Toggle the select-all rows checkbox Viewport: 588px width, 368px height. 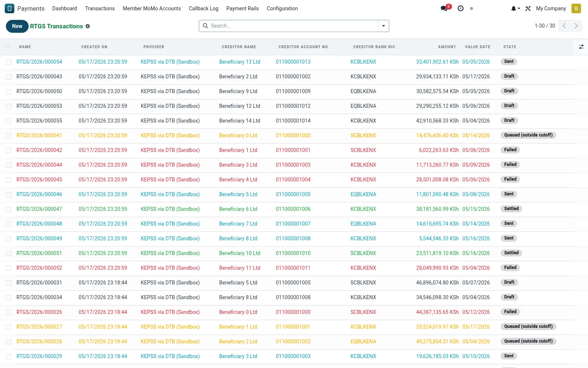click(x=8, y=46)
